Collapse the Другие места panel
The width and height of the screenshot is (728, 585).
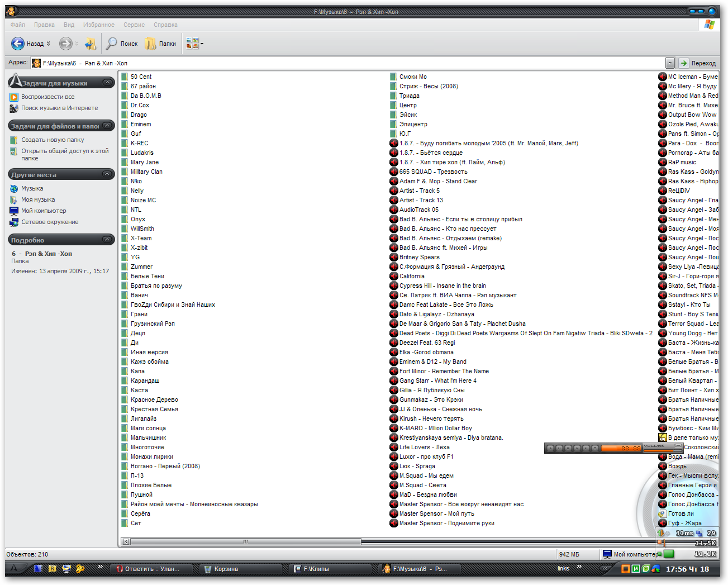(x=107, y=175)
